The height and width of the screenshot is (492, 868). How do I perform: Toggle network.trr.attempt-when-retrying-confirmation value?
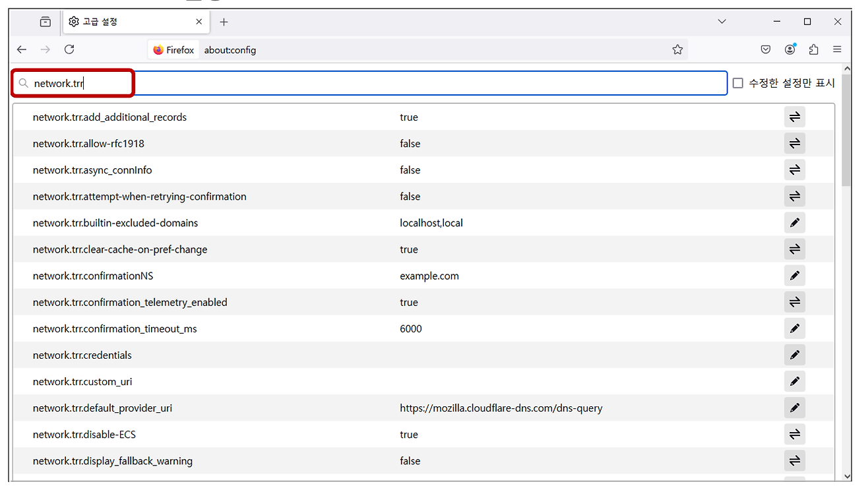point(795,197)
